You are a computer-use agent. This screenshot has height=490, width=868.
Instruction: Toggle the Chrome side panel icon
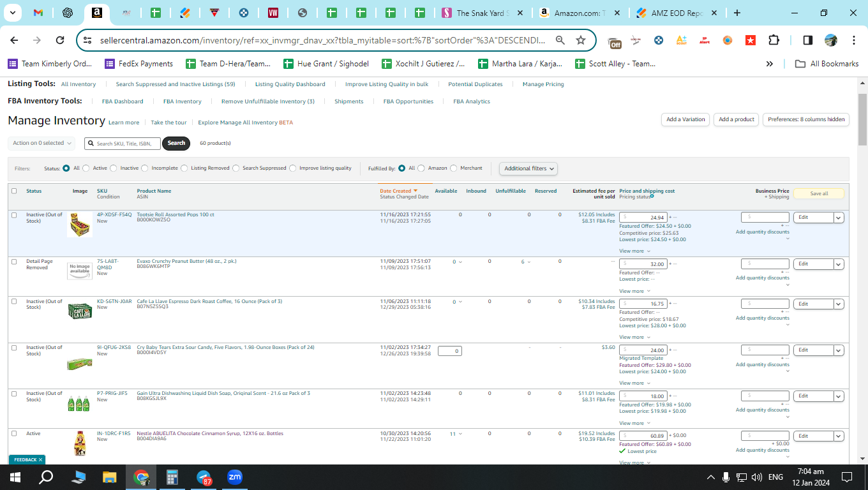pyautogui.click(x=807, y=40)
